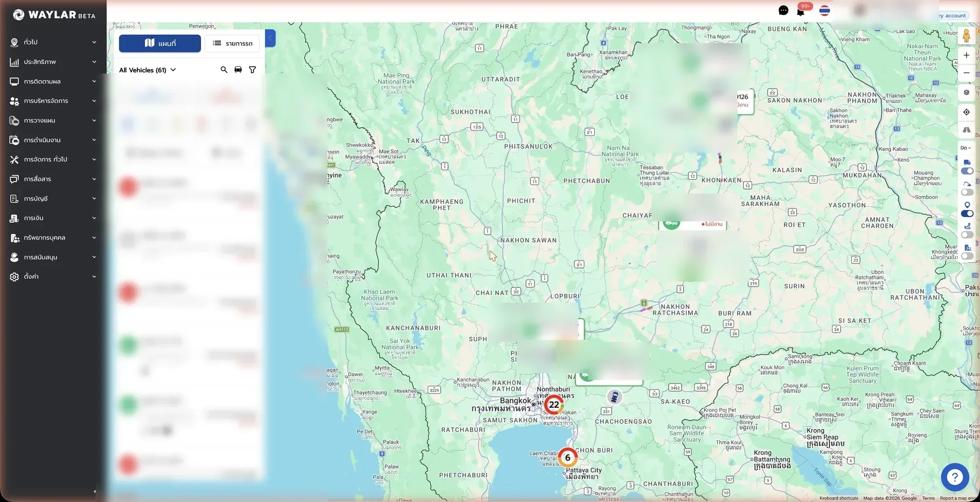980x502 pixels.
Task: Click the ไม่มีงาน status label on map card
Action: pyautogui.click(x=712, y=224)
